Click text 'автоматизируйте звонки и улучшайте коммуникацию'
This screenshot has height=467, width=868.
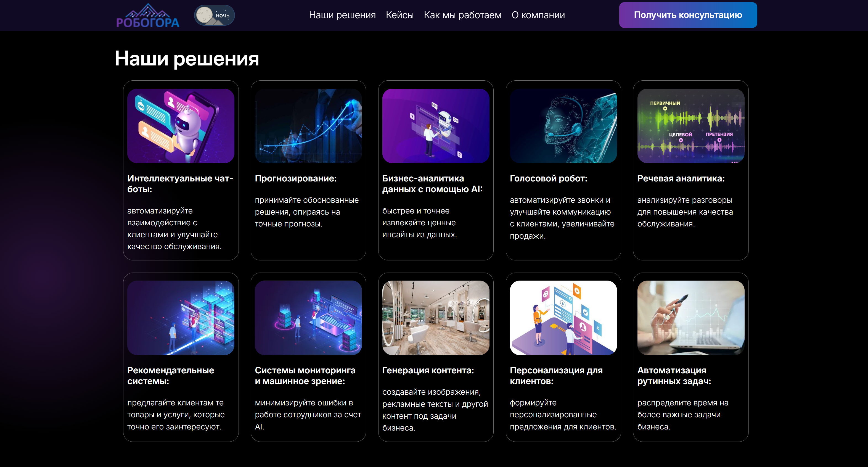click(562, 218)
